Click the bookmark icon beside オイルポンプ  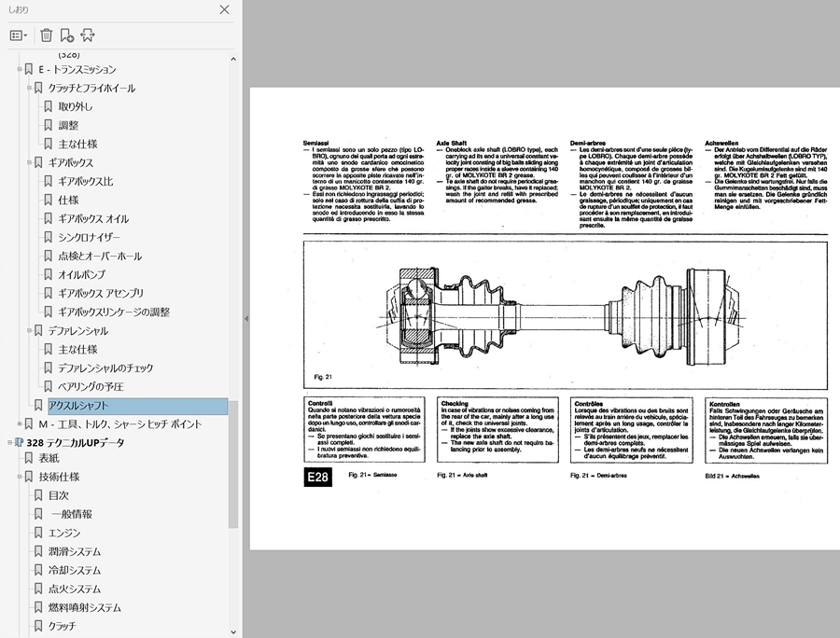pos(49,274)
